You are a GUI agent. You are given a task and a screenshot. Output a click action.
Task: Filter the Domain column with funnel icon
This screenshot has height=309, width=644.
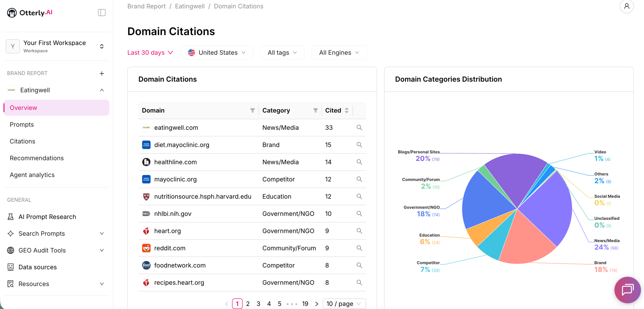(x=252, y=110)
